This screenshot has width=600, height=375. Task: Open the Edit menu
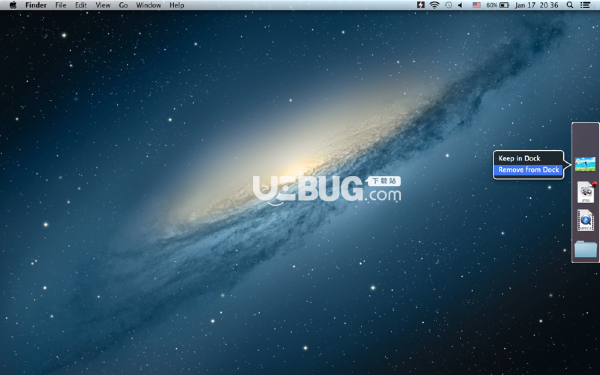click(x=81, y=5)
